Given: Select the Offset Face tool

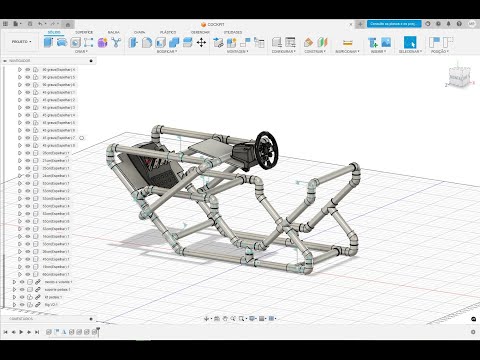Looking at the screenshot, I should pos(188,42).
